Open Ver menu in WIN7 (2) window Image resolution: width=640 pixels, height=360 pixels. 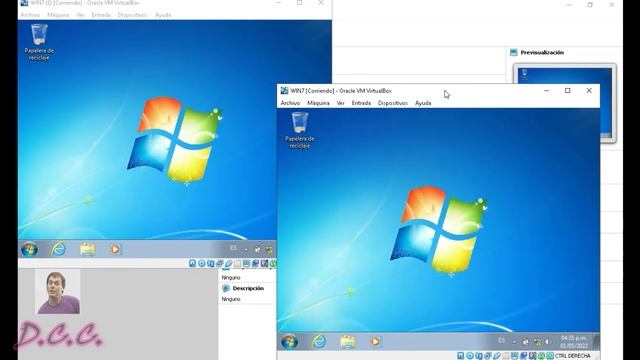[x=80, y=15]
